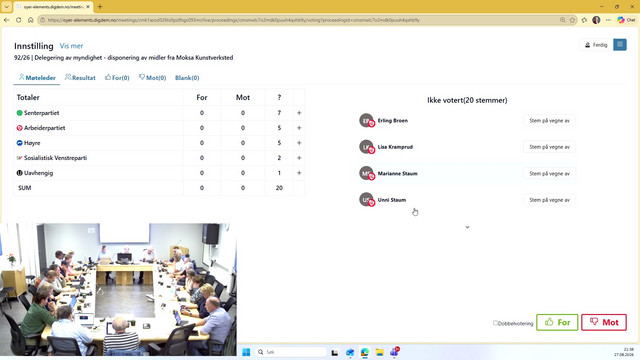
Task: Click the Teams icon in taskbar
Action: [394, 352]
